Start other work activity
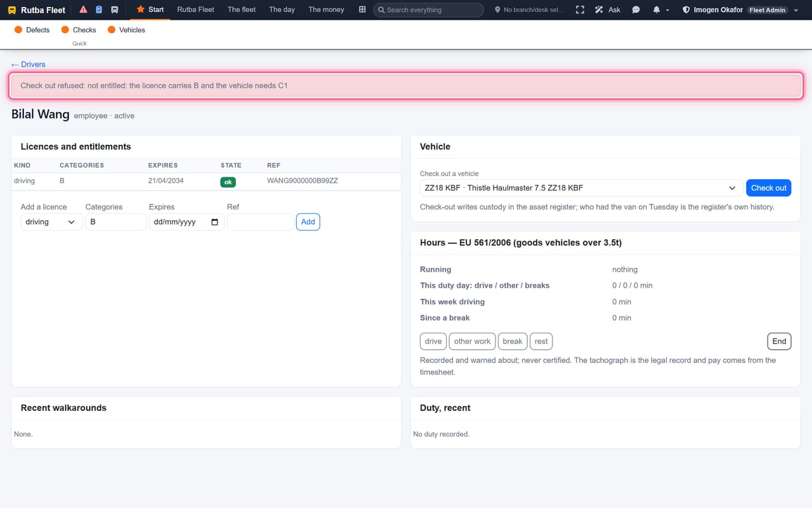 click(x=472, y=341)
